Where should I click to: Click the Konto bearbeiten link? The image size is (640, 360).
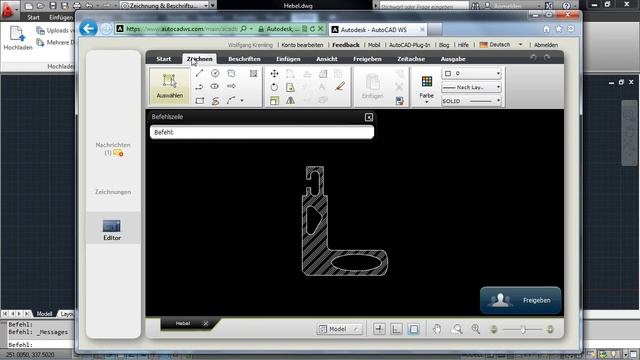(302, 45)
